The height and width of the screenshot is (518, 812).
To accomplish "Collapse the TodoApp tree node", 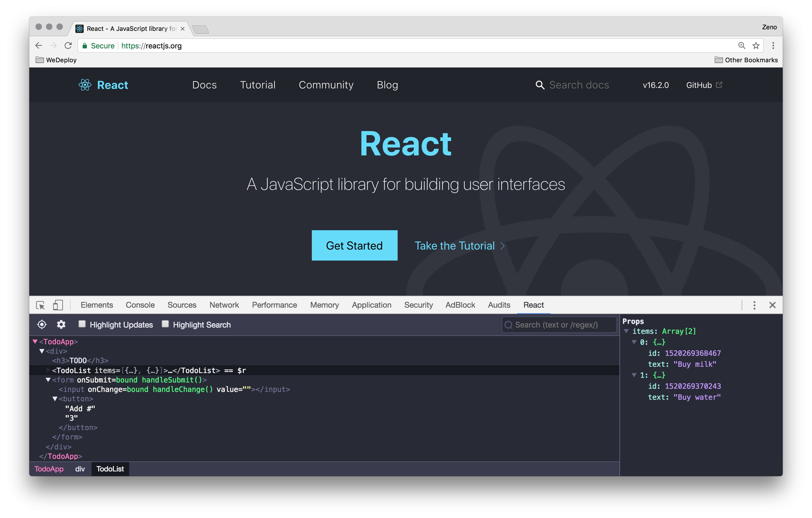I will [x=35, y=342].
